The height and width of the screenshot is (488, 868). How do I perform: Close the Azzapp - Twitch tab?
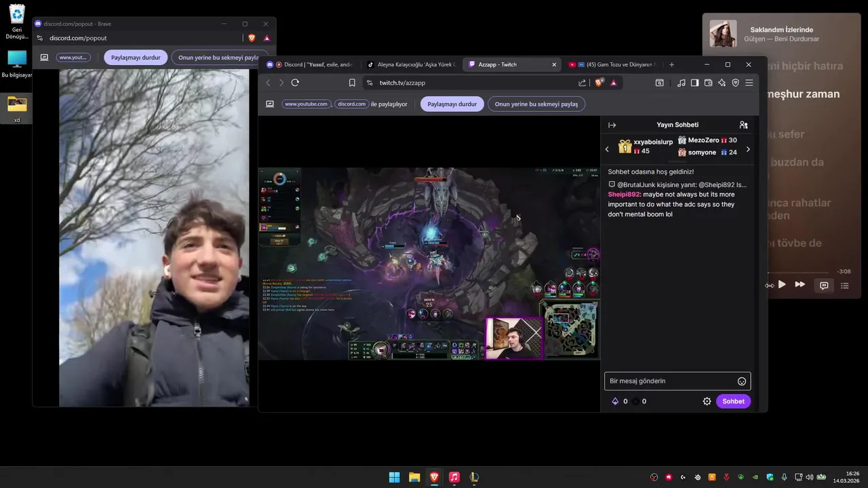coord(554,64)
